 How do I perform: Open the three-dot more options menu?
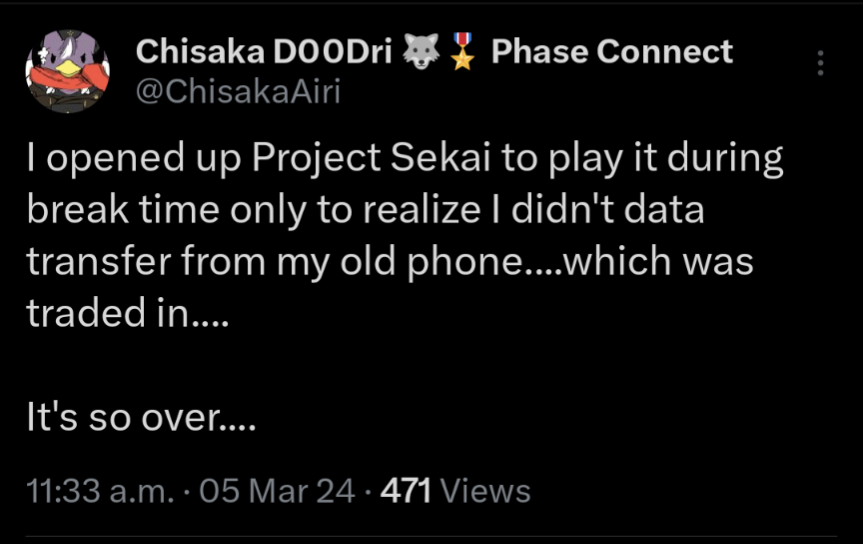coord(820,63)
